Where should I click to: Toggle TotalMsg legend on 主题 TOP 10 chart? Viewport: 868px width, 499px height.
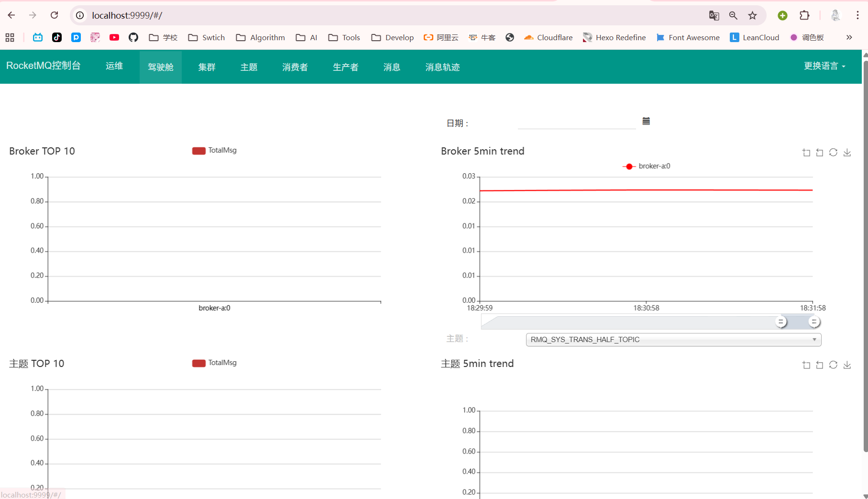click(x=214, y=363)
